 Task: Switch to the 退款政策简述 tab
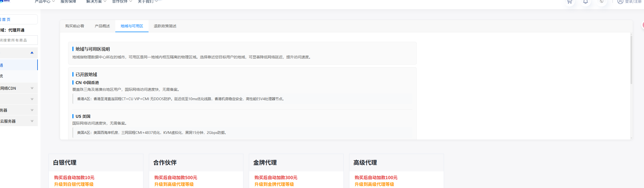coord(165,26)
